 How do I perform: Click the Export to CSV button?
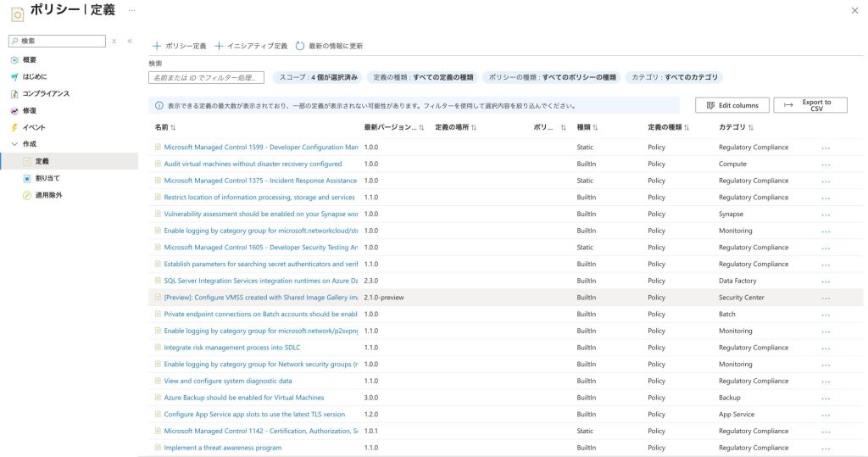(x=810, y=105)
